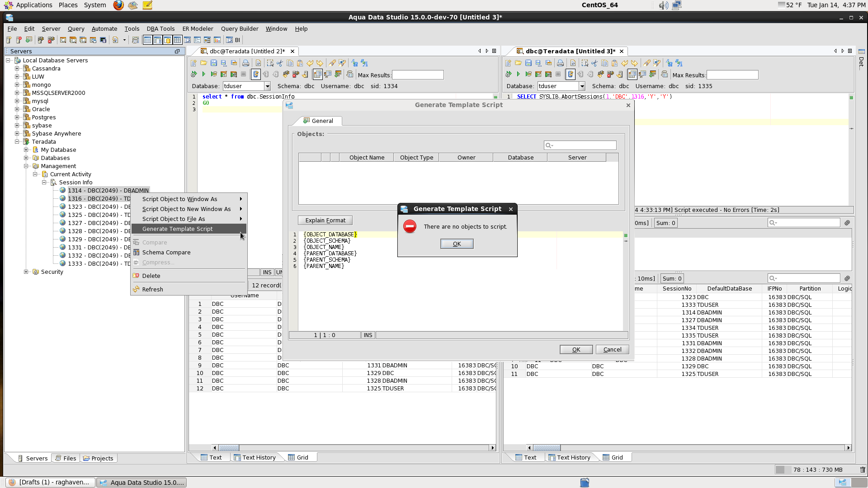The image size is (868, 488).
Task: Toggle the grid panel button in main toolbar
Action: 177,40
